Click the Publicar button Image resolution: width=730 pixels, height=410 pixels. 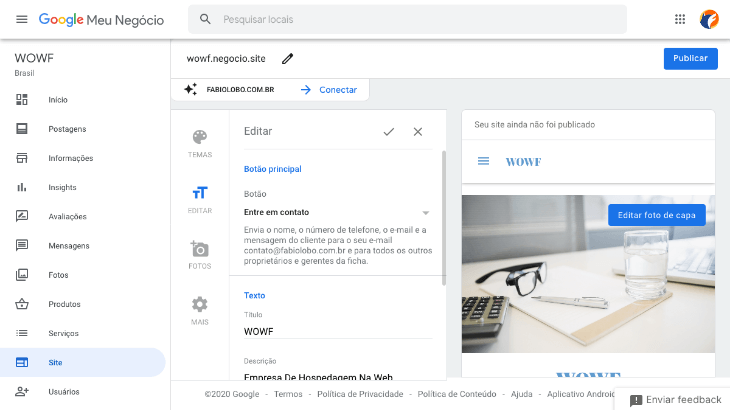point(690,59)
